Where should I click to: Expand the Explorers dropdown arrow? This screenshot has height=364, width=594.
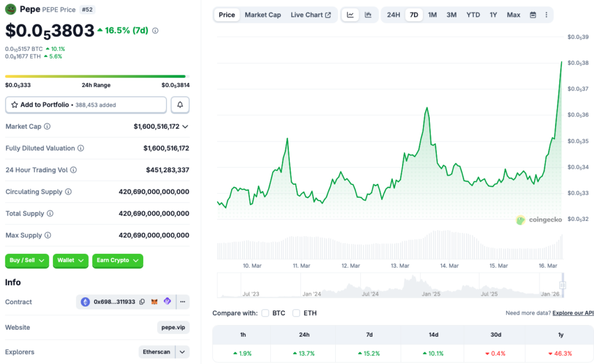tap(183, 352)
